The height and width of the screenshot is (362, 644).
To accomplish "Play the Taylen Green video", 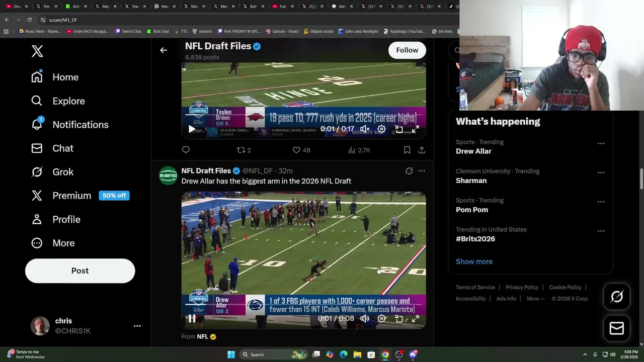I will pyautogui.click(x=192, y=129).
